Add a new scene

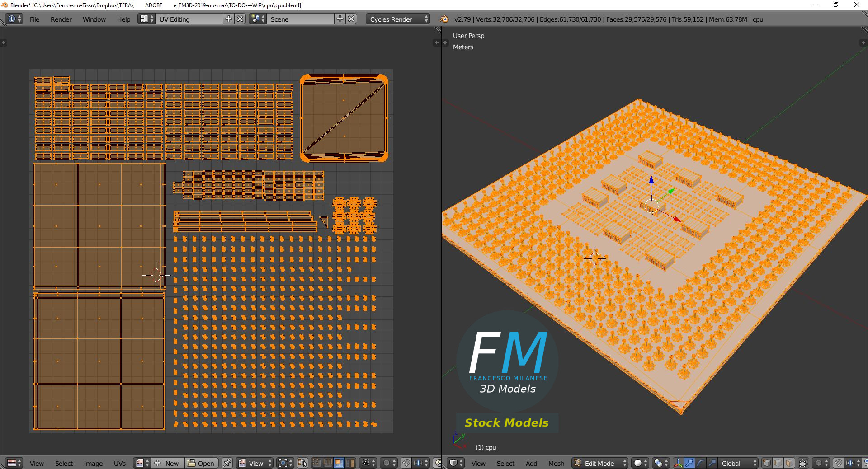(340, 19)
